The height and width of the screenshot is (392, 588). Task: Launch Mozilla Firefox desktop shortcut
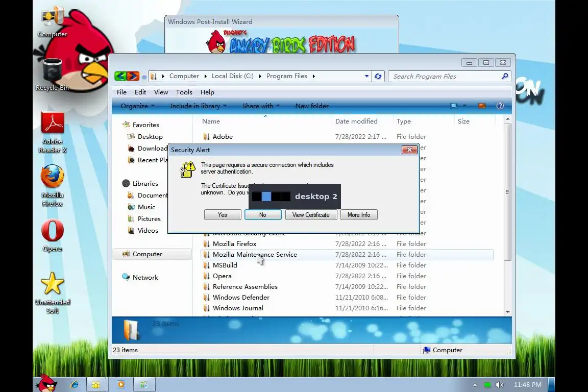pos(52,186)
